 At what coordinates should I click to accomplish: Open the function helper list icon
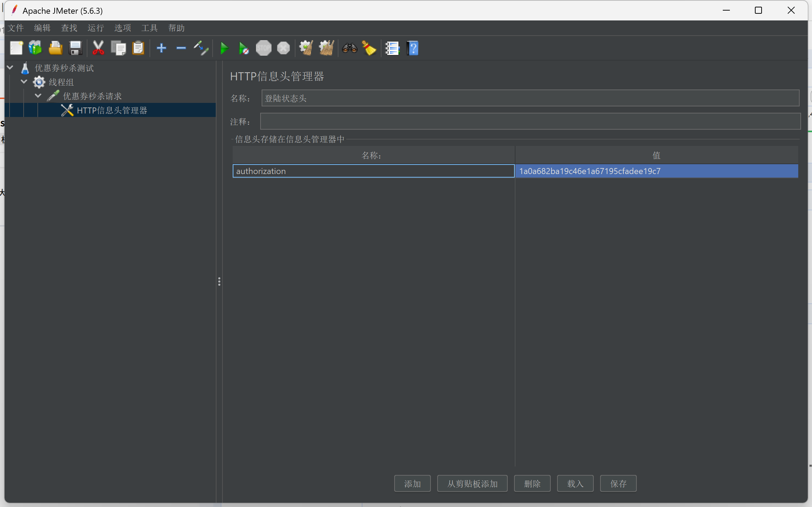[392, 48]
